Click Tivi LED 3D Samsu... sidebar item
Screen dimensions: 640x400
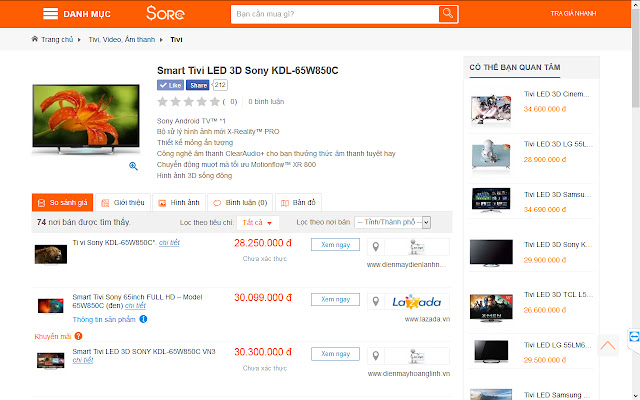[x=557, y=194]
